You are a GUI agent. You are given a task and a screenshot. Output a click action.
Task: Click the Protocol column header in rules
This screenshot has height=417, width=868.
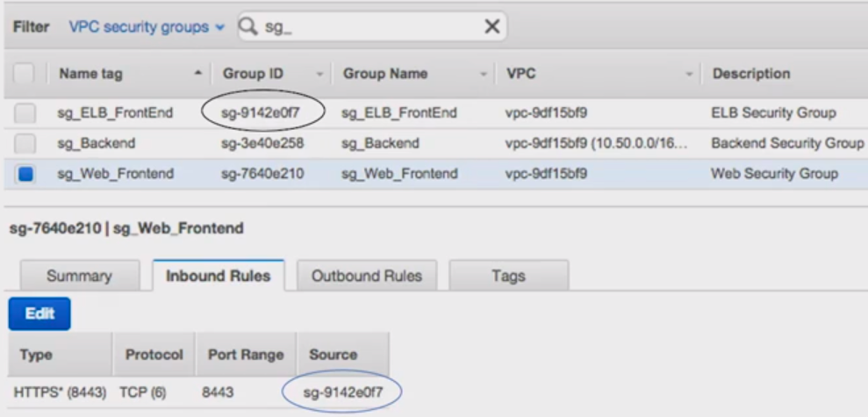(154, 355)
